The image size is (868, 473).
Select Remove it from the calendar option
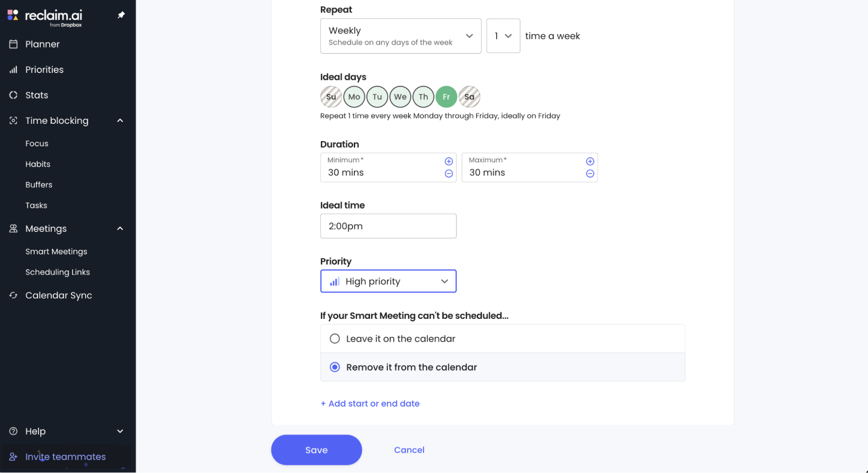502,367
